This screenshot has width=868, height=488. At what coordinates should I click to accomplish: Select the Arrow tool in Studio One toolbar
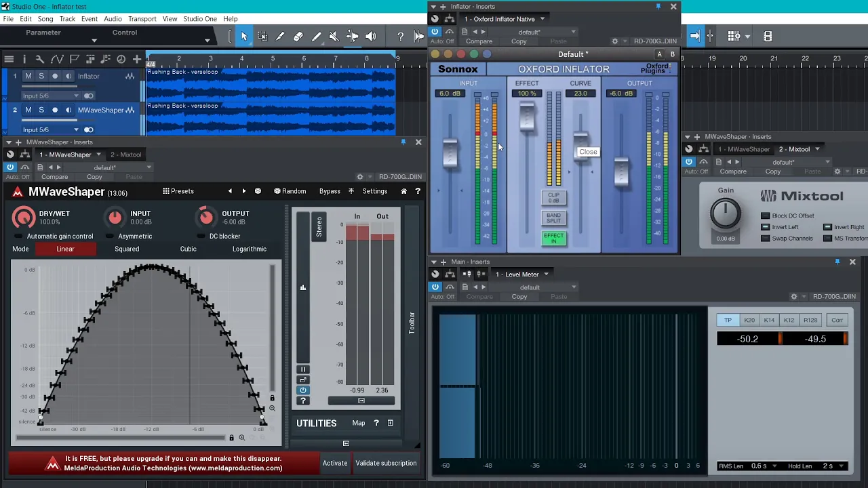pos(244,37)
